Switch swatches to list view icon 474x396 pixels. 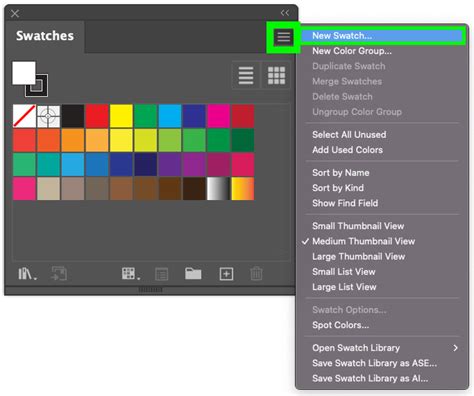pos(246,76)
